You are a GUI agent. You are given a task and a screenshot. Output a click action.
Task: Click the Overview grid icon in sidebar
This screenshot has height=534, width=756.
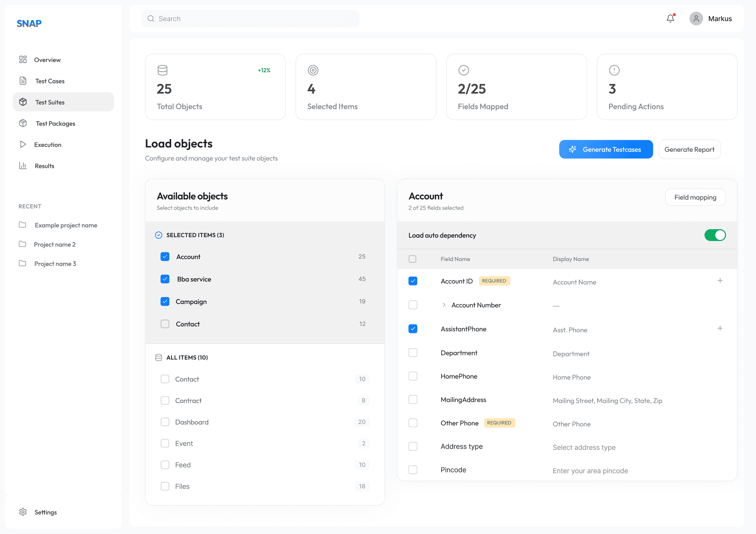tap(23, 60)
